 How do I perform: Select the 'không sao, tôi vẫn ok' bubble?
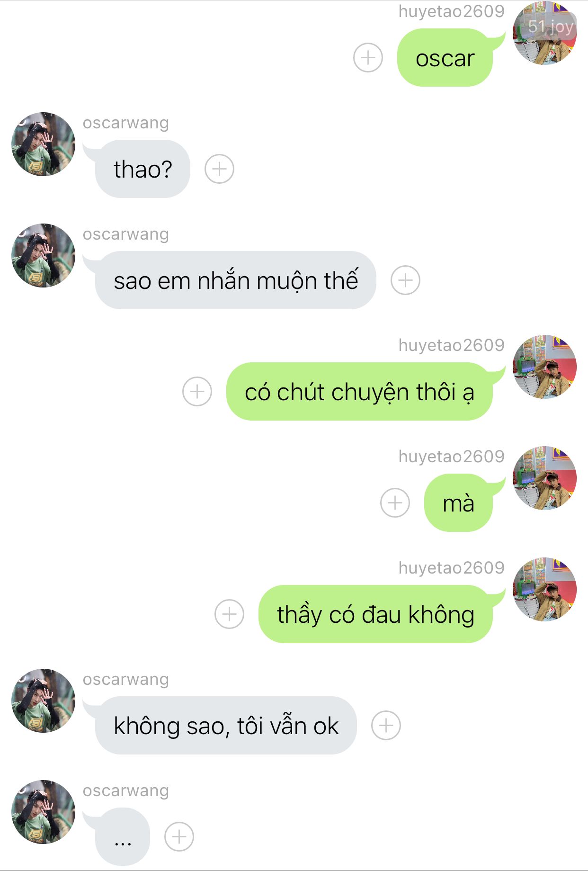(x=226, y=726)
